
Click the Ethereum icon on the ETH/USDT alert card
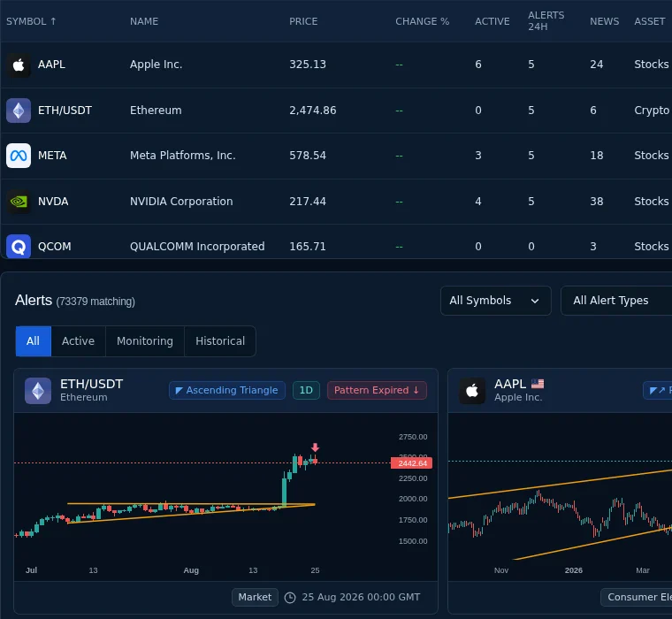click(38, 391)
